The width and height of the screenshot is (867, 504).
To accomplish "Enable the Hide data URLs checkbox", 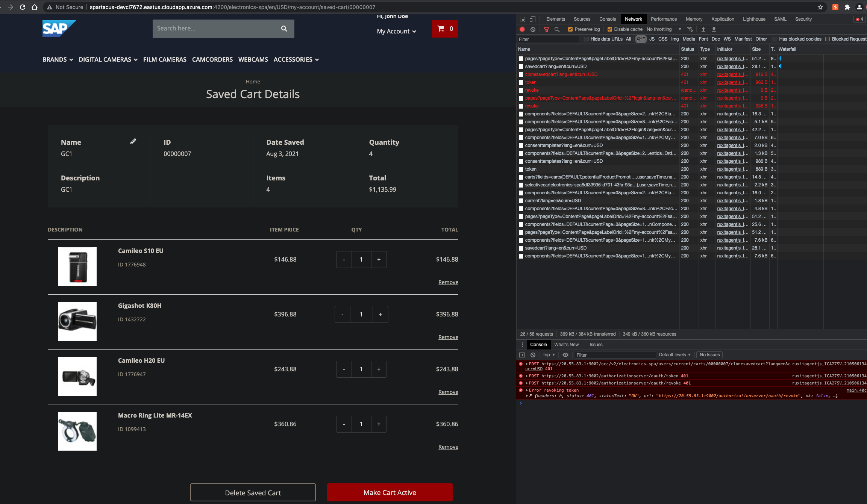I will (x=586, y=39).
